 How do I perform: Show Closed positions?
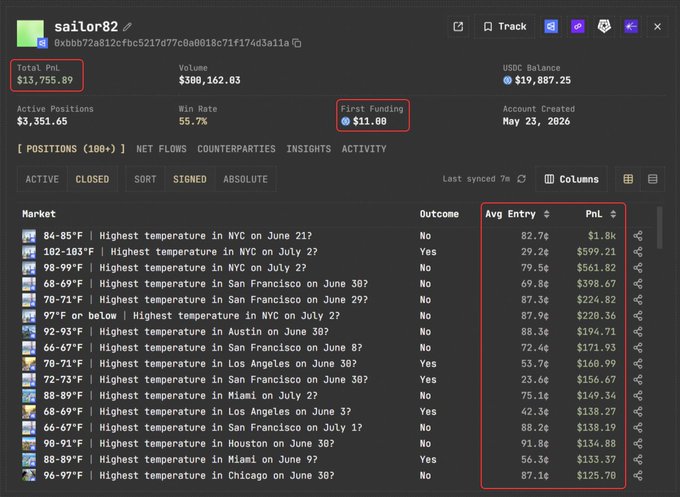click(92, 179)
